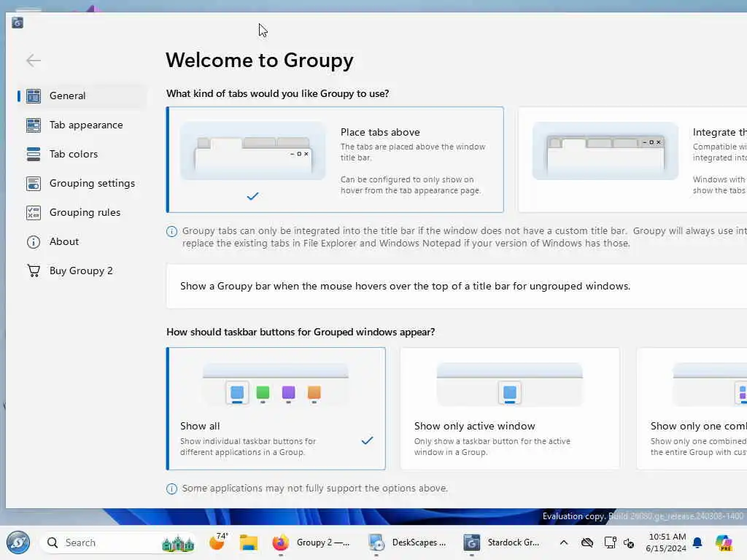Open the notification bell
The height and width of the screenshot is (560, 747).
tap(697, 542)
